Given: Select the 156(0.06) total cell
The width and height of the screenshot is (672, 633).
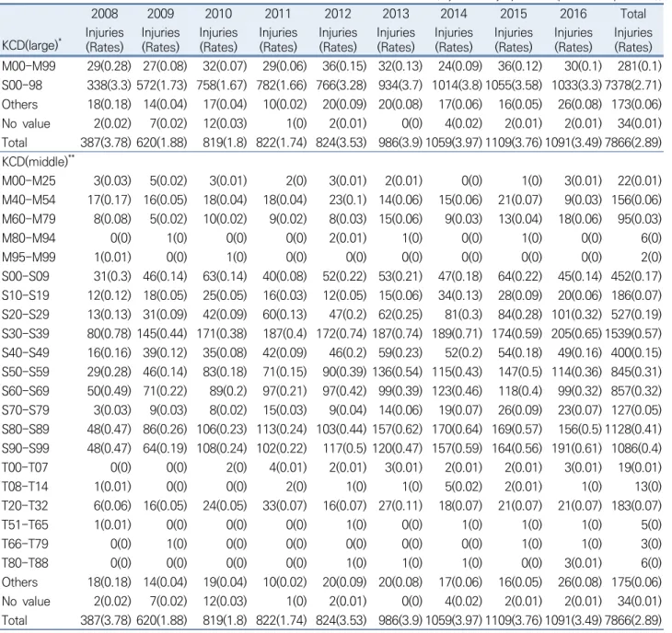Looking at the screenshot, I should [636, 200].
